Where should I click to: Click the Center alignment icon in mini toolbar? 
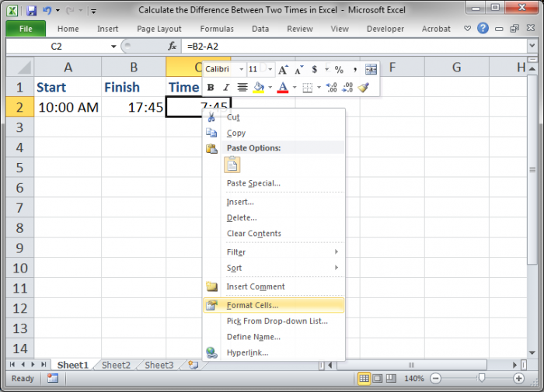click(242, 88)
